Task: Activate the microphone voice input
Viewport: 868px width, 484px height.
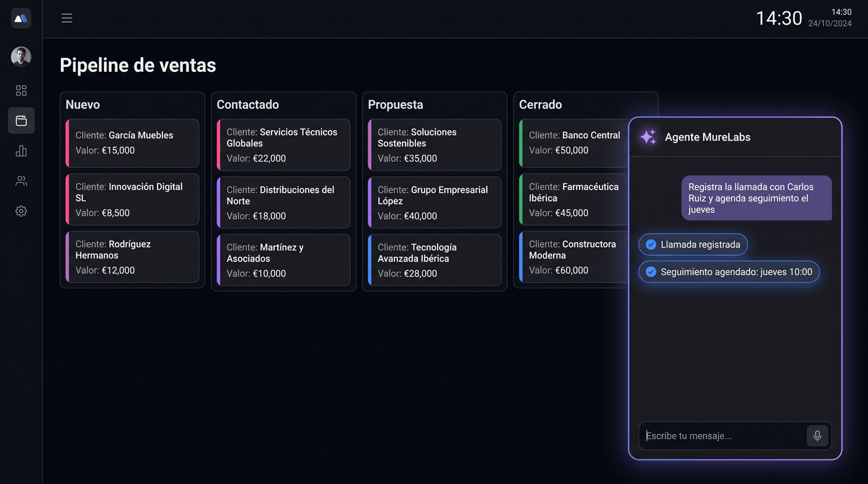Action: click(817, 436)
